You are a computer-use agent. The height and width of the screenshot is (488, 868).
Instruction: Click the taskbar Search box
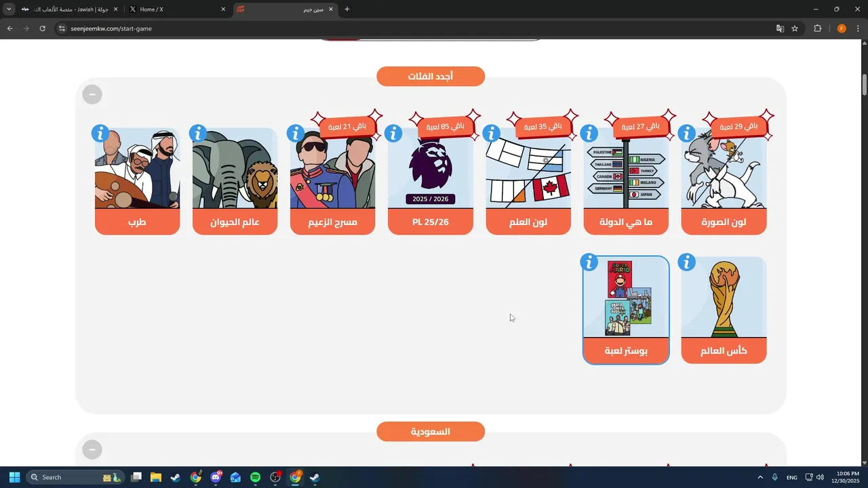75,477
